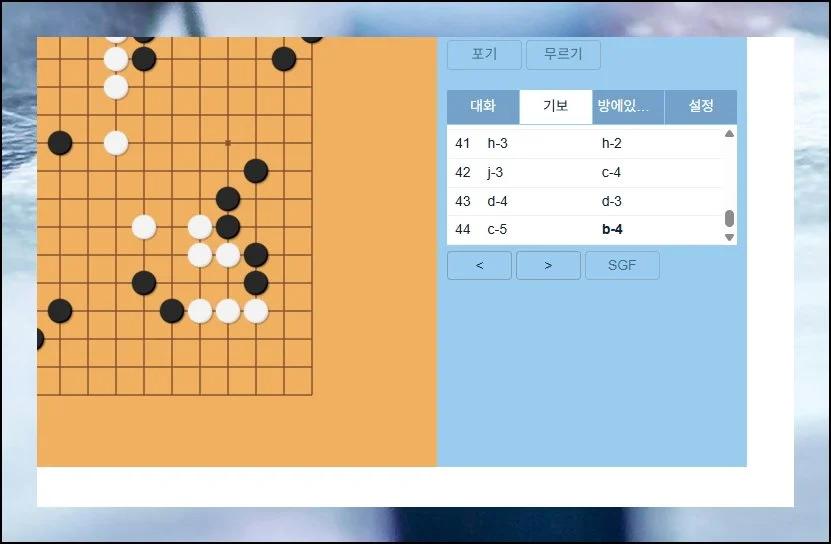
Task: Select the bolded b-4 move
Action: click(x=612, y=230)
